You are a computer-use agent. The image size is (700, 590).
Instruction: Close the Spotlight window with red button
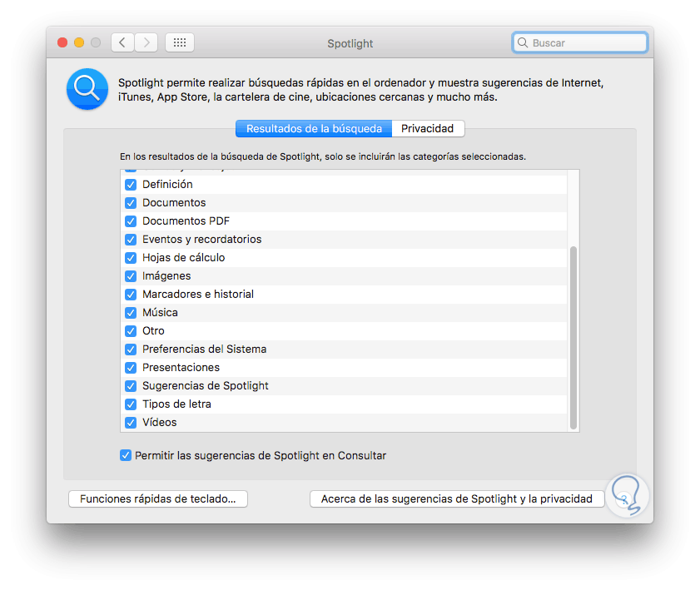62,42
